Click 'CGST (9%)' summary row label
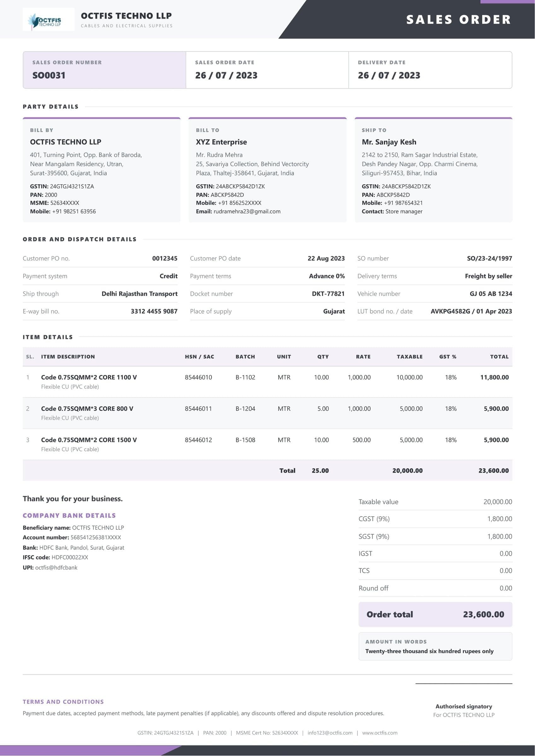 [374, 519]
